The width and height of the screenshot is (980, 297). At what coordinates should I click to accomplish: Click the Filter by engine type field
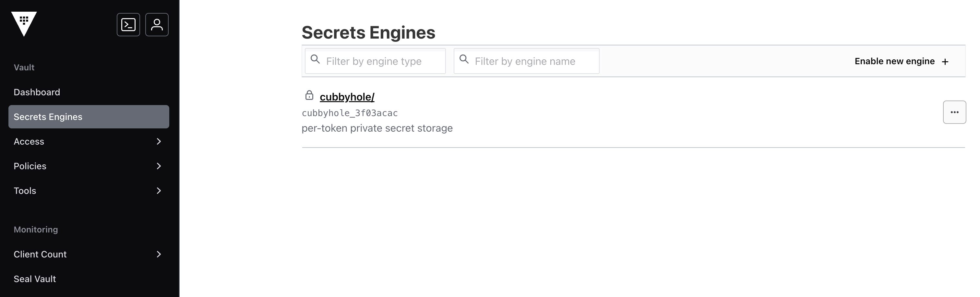coord(375,61)
